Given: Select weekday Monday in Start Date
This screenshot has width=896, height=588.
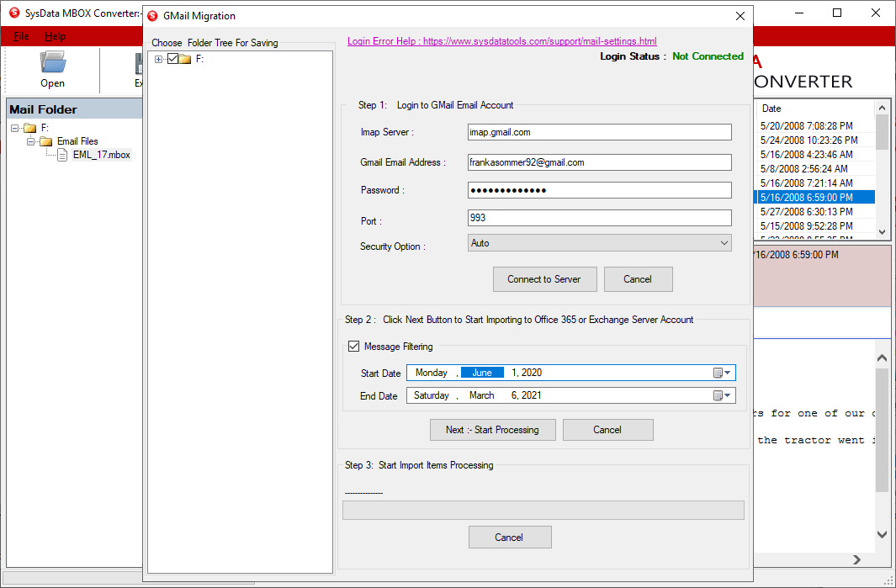Looking at the screenshot, I should pos(432,373).
